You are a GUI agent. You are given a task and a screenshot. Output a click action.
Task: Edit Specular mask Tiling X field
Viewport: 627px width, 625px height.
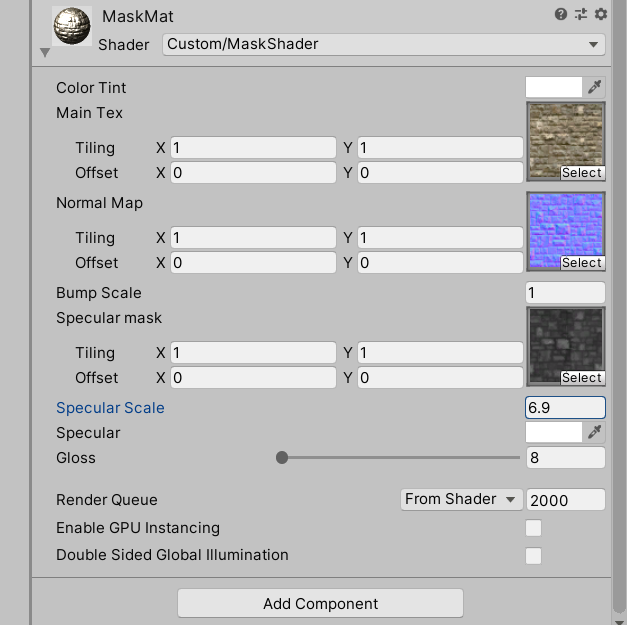(253, 353)
